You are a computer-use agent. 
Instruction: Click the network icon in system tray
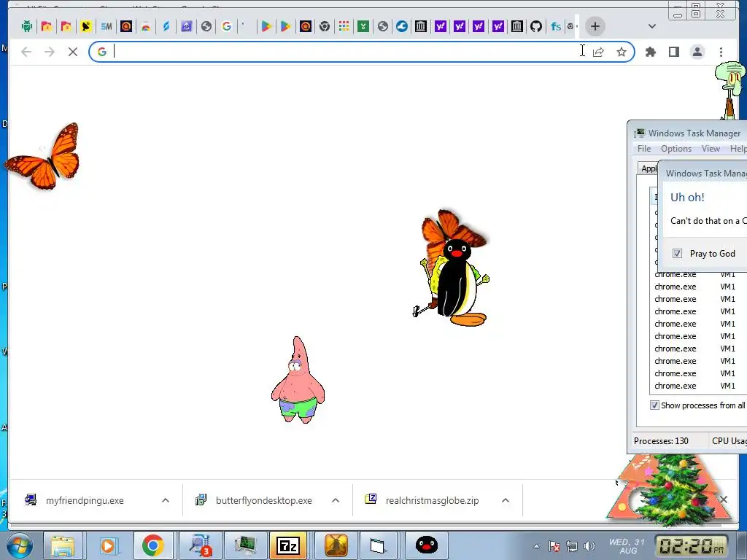pyautogui.click(x=572, y=546)
